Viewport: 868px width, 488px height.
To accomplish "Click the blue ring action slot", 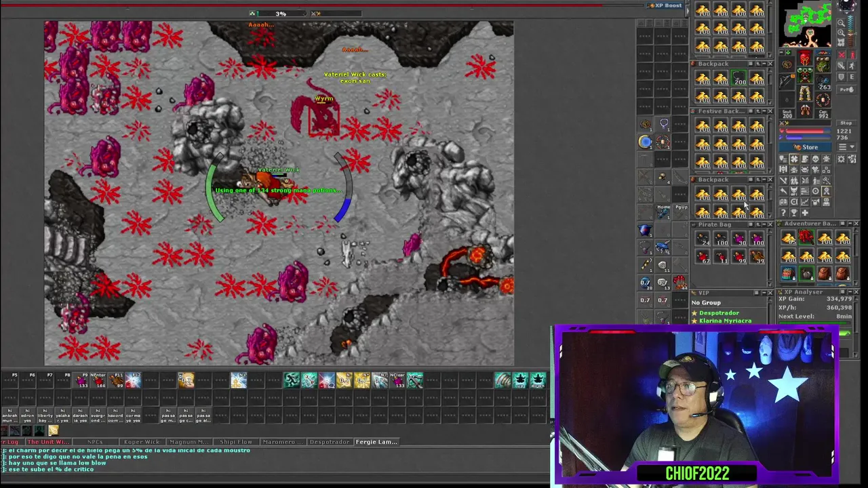I will coord(645,142).
